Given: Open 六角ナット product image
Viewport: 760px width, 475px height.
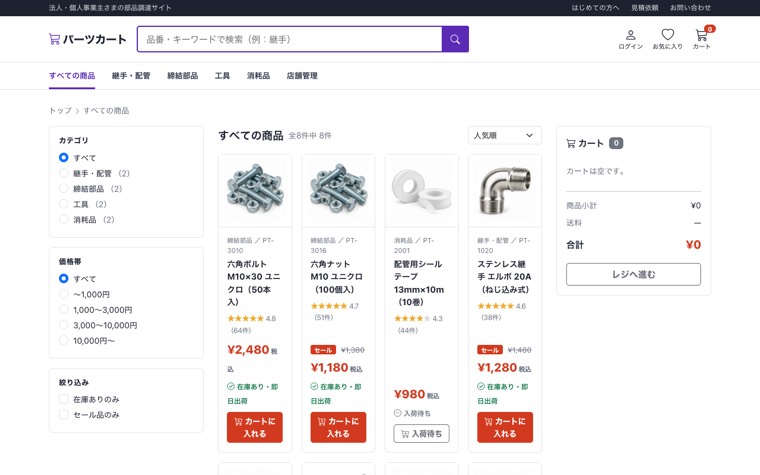Looking at the screenshot, I should pyautogui.click(x=338, y=191).
